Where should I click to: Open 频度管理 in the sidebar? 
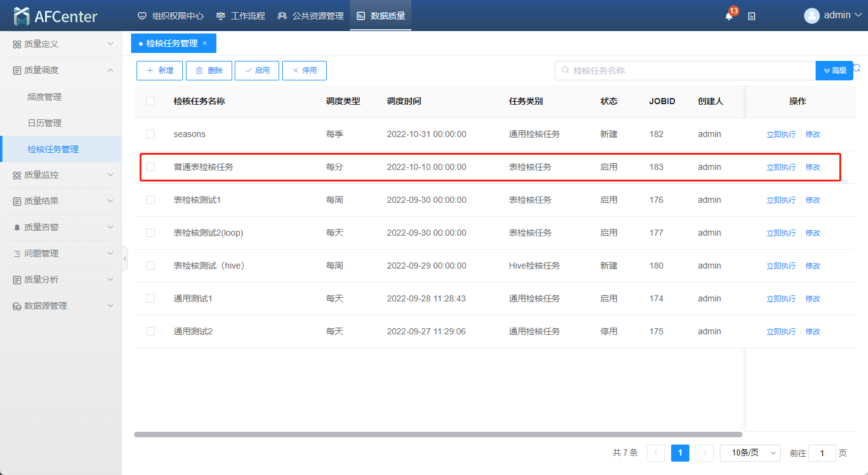44,97
